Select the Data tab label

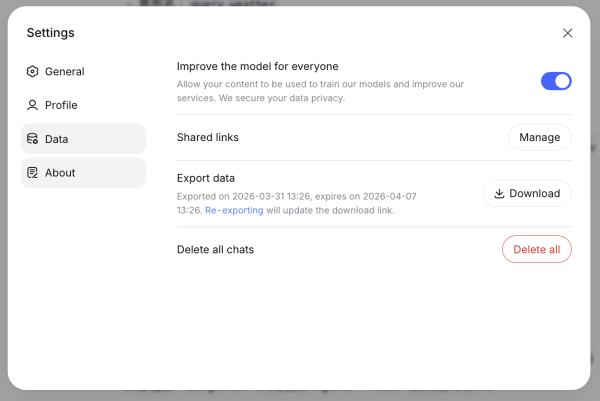[57, 139]
